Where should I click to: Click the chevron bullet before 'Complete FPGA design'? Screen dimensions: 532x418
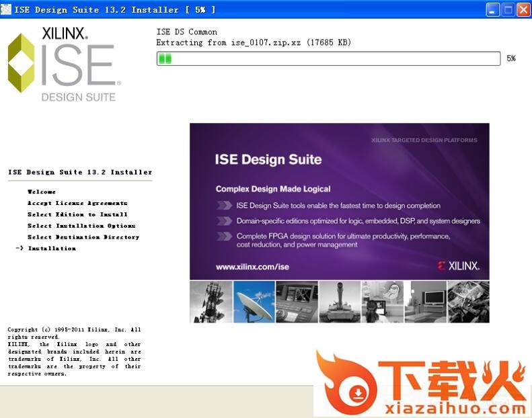click(223, 237)
